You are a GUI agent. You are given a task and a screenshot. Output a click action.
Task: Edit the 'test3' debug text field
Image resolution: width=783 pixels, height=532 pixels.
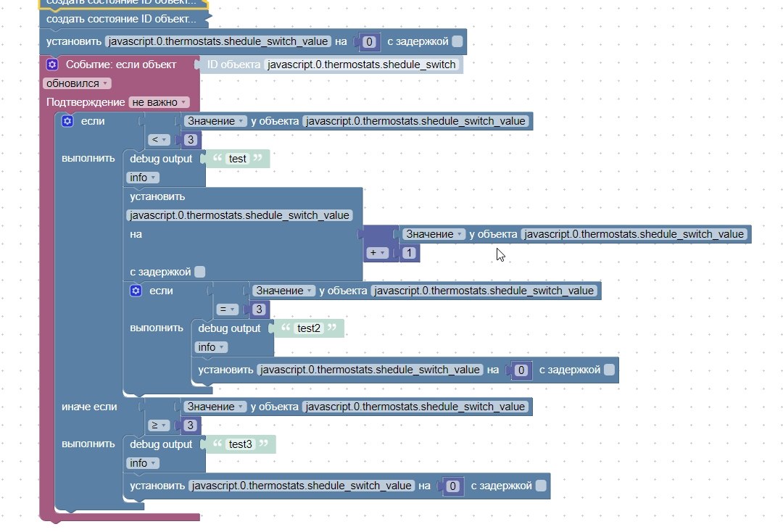[240, 444]
